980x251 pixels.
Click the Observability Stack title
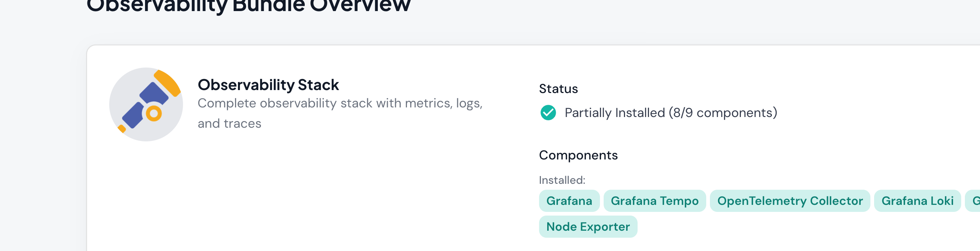tap(268, 85)
